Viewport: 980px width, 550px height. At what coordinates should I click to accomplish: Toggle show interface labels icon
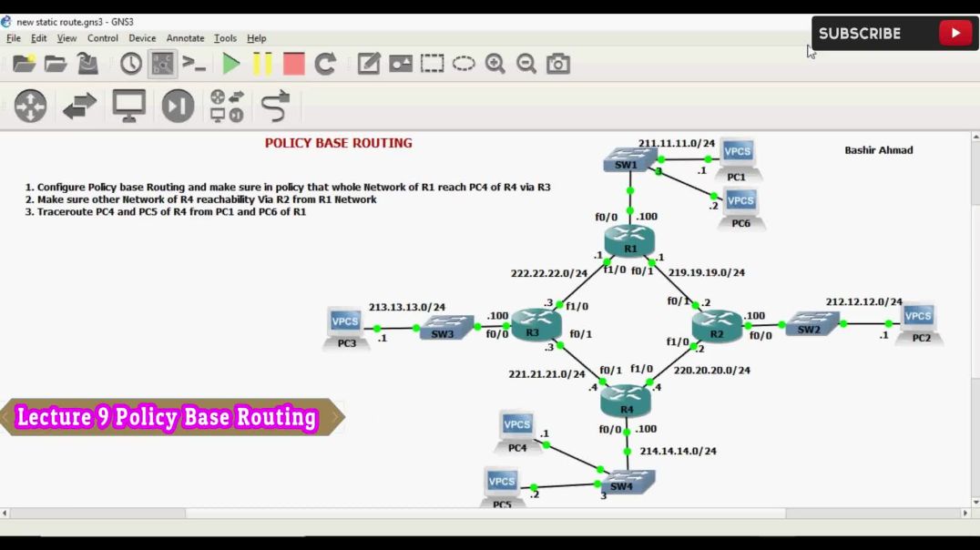162,64
